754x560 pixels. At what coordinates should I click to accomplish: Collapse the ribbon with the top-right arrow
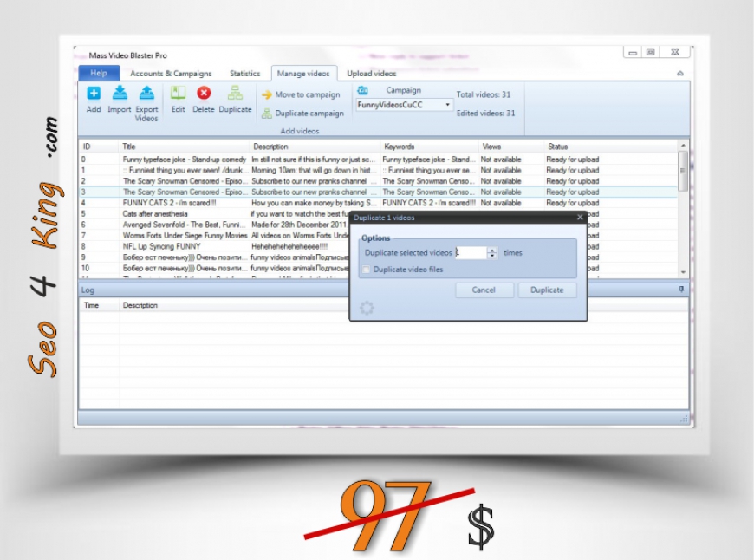[680, 73]
